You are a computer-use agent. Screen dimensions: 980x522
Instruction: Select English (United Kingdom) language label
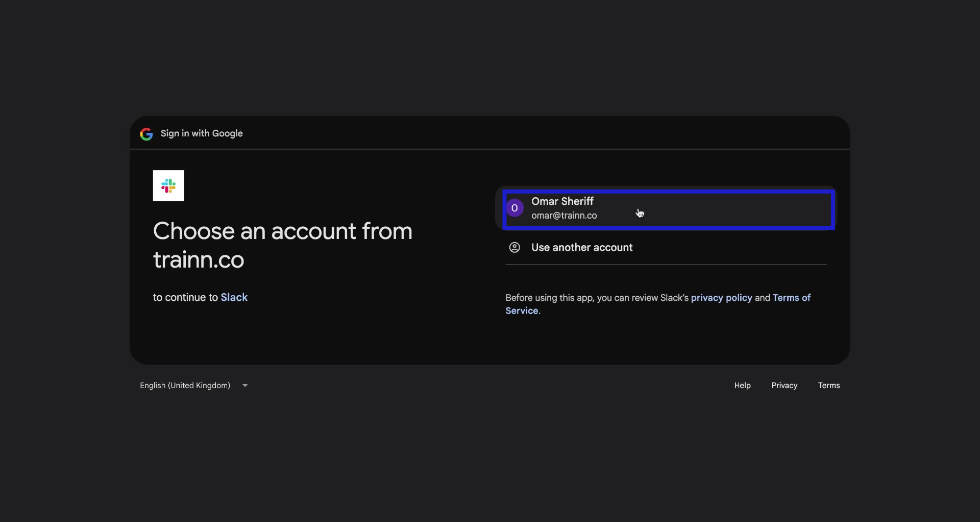(185, 385)
